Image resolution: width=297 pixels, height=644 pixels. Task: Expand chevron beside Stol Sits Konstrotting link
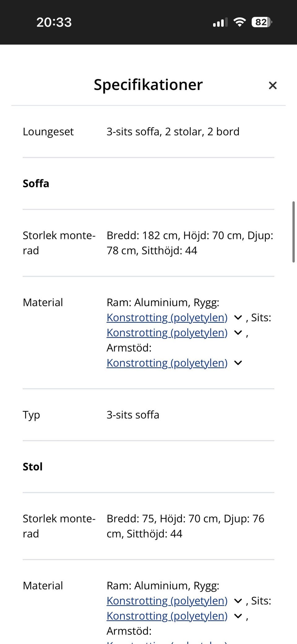pos(238,616)
